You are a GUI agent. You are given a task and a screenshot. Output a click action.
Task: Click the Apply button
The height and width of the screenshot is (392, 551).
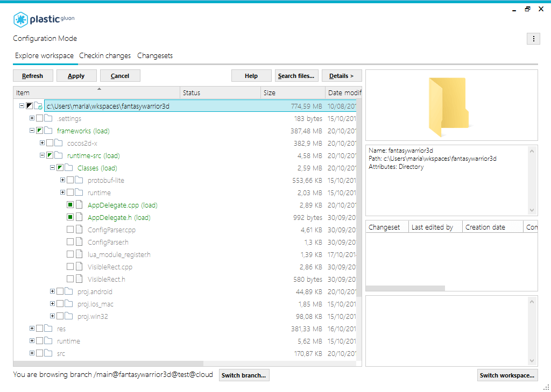[76, 76]
